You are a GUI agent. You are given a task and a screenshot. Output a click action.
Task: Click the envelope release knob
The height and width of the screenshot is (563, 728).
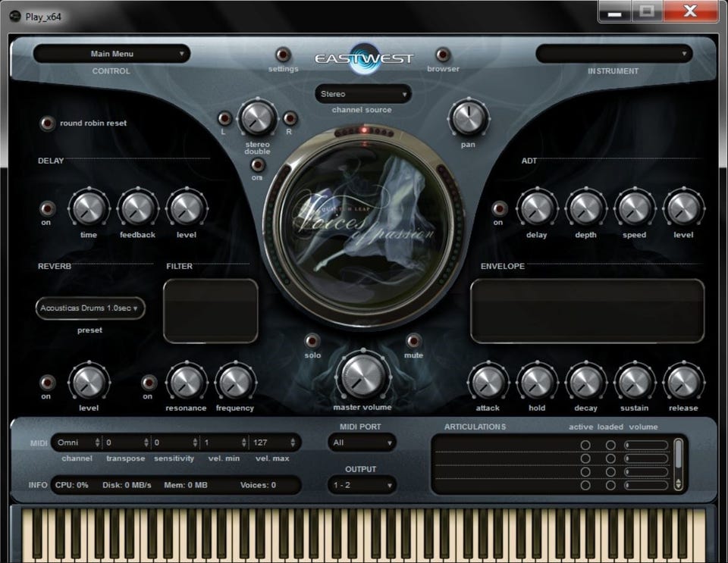[683, 382]
